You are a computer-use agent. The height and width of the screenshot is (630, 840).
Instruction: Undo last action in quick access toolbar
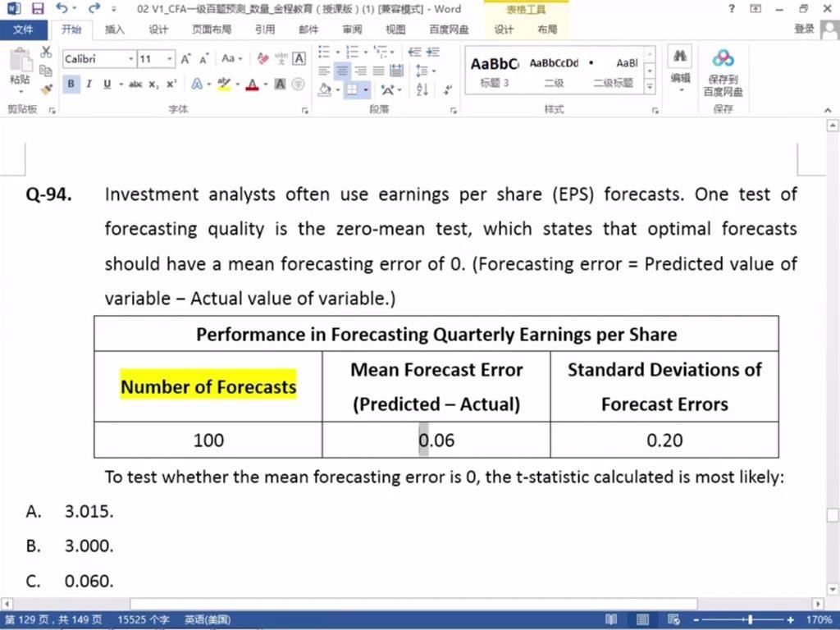62,8
